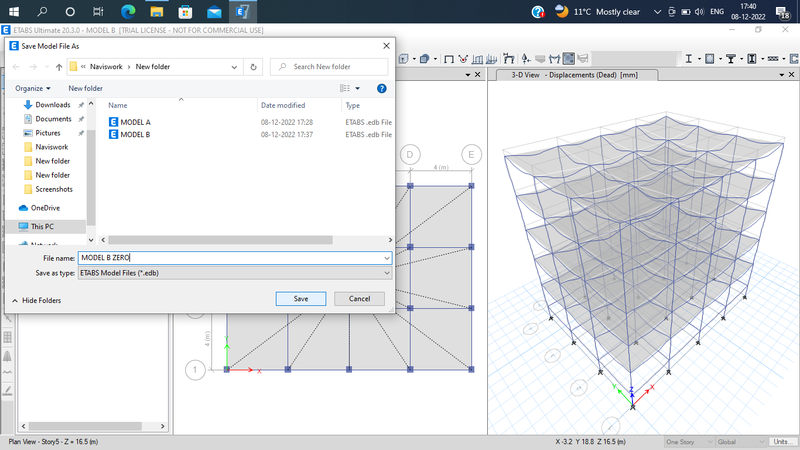Expand the File name dropdown arrow
Viewport: 800px width, 450px height.
(386, 258)
